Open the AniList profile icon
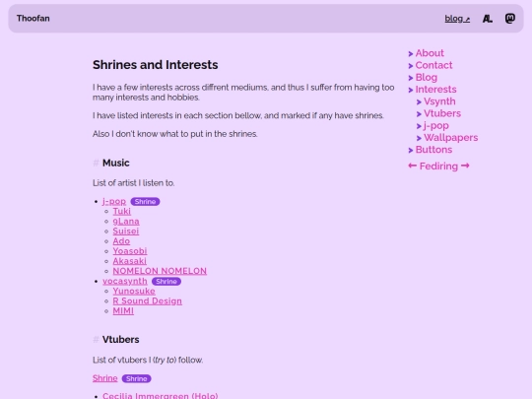This screenshot has height=399, width=532. pyautogui.click(x=488, y=19)
